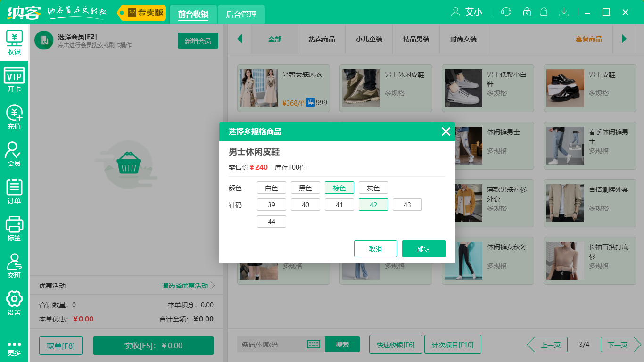The image size is (644, 362).
Task: Choose shoe size 43
Action: tap(407, 205)
